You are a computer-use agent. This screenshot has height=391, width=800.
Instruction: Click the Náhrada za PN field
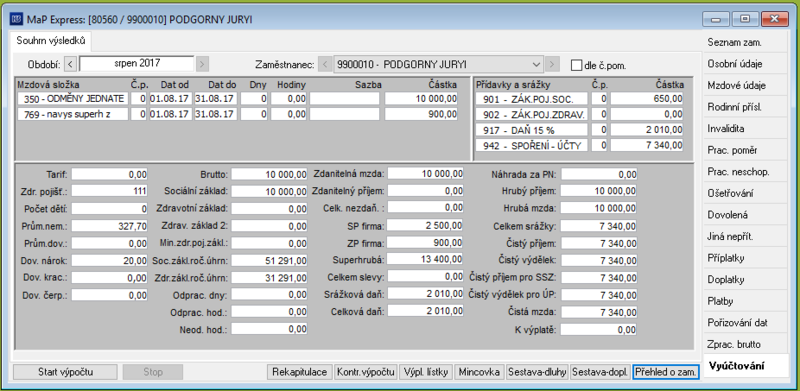click(x=599, y=175)
